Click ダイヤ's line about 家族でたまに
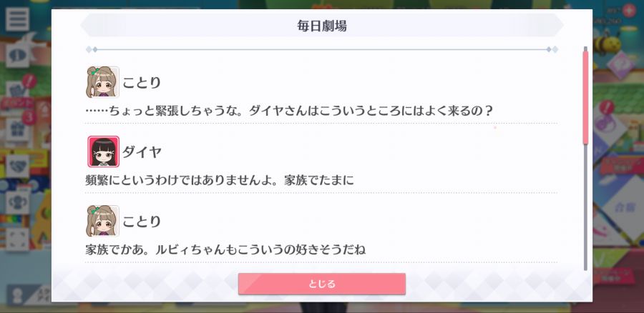644x313 pixels. coord(220,181)
